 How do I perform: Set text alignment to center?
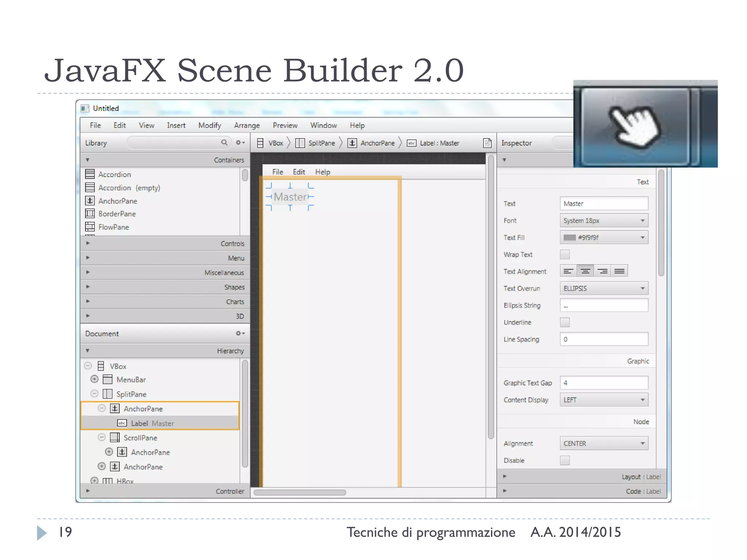click(x=585, y=271)
